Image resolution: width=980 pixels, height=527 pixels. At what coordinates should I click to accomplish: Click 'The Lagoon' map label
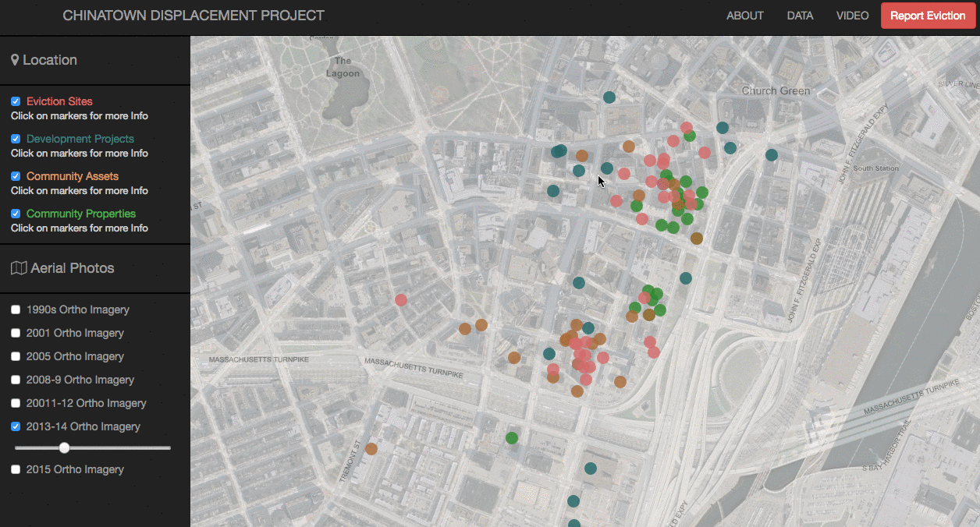pos(343,67)
